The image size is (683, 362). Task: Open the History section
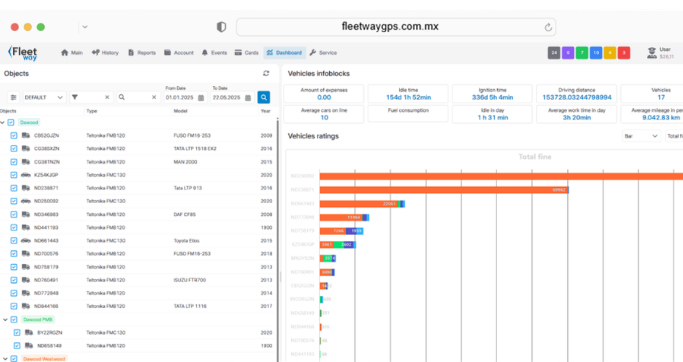point(105,53)
